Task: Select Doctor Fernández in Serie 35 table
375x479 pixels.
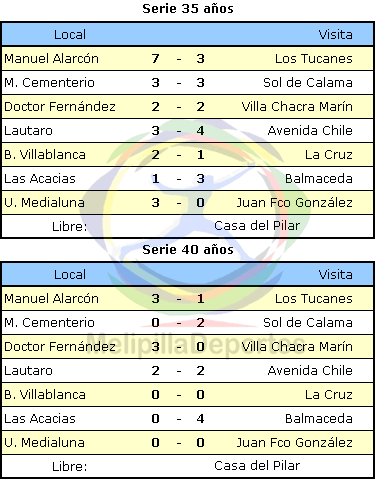Action: coord(60,107)
